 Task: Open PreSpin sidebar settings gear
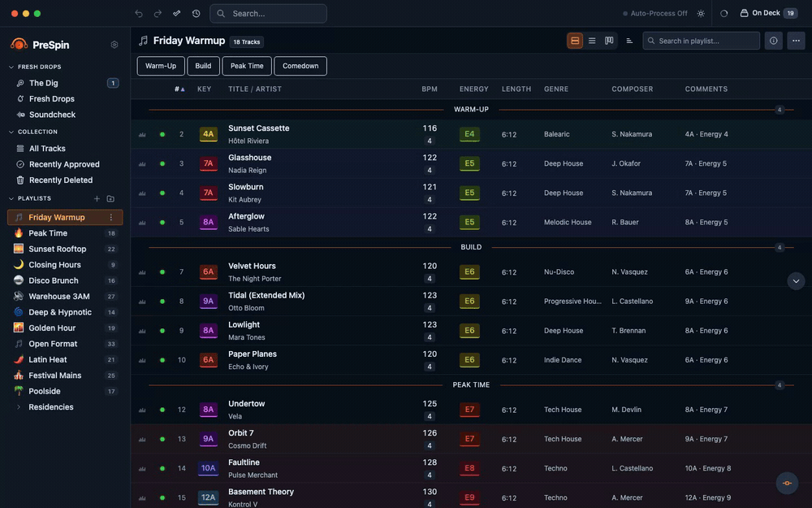pos(114,45)
